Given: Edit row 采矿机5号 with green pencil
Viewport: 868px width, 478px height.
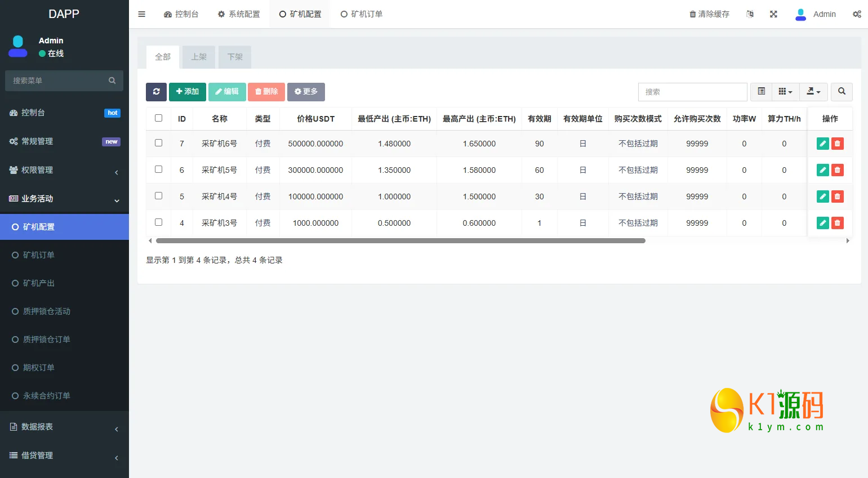Looking at the screenshot, I should 823,170.
